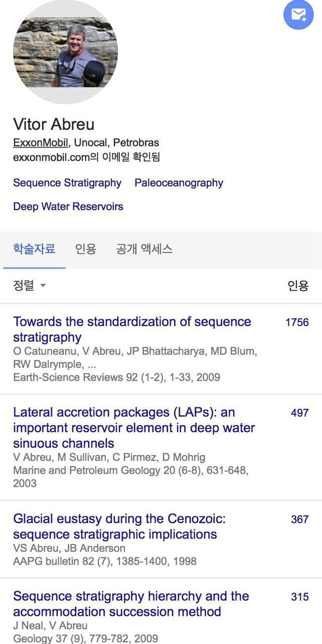View the 1756 citations count
The image size is (322, 644).
[297, 322]
